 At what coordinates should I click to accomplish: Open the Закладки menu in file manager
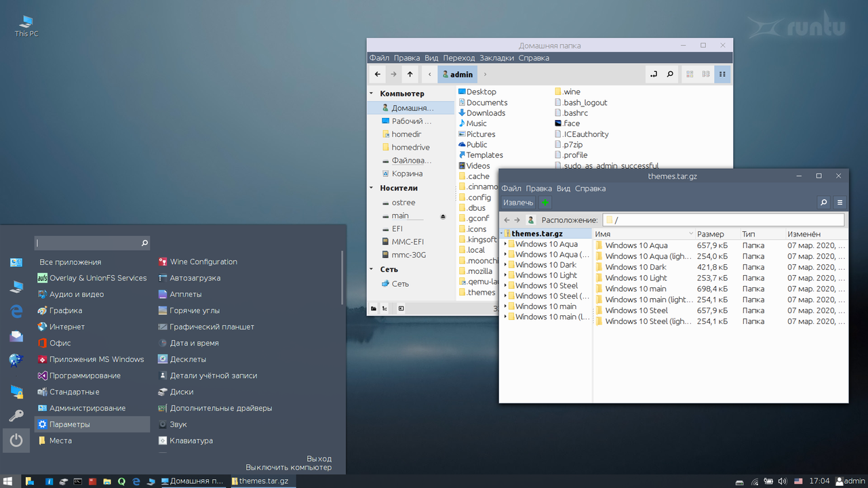[x=496, y=58]
